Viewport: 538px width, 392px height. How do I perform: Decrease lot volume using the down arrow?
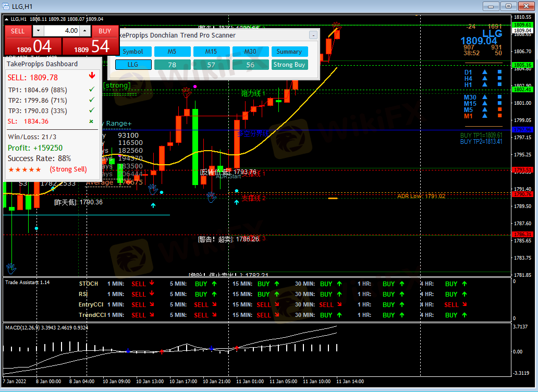click(x=38, y=31)
